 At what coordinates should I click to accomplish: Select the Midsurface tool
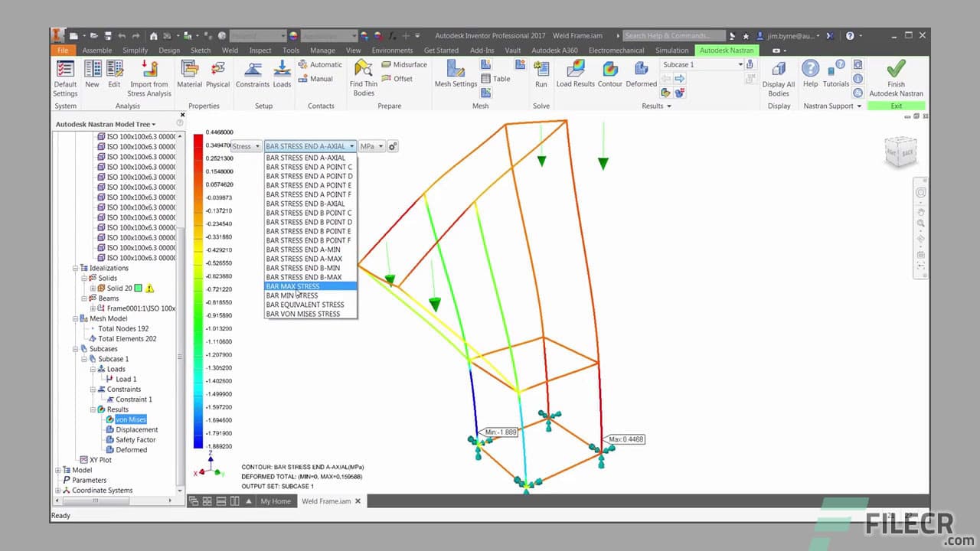(x=403, y=64)
